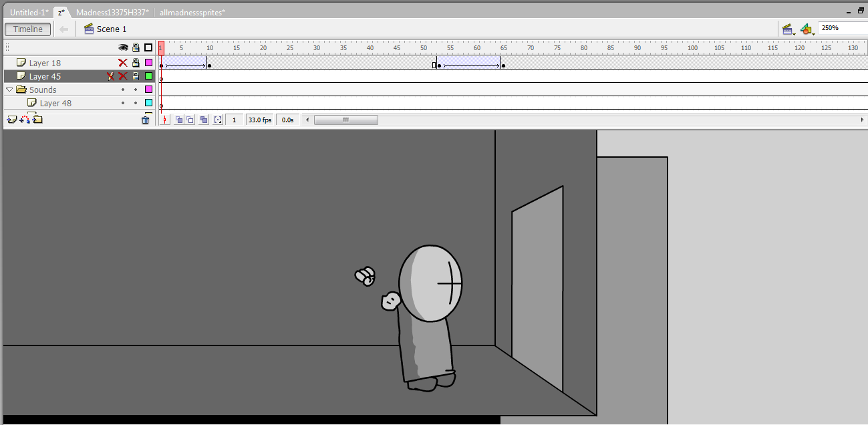Click the 33.0 fps frame rate field
The image size is (868, 425).
tap(260, 120)
